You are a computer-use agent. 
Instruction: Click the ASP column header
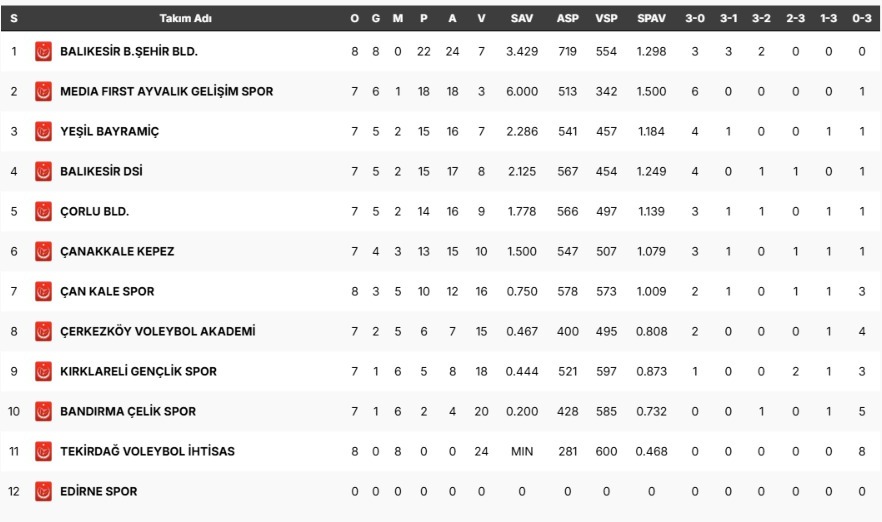click(567, 18)
